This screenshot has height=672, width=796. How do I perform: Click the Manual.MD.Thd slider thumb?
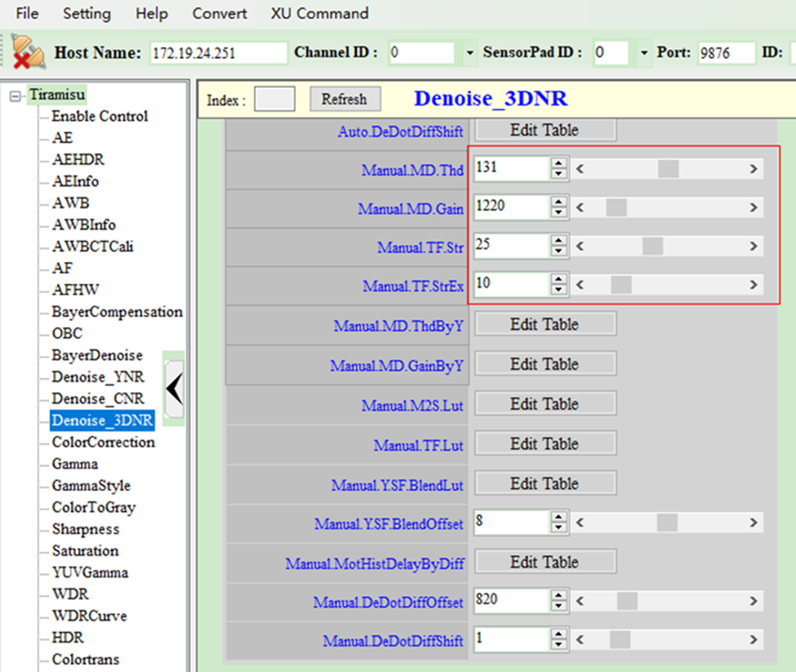(x=668, y=169)
